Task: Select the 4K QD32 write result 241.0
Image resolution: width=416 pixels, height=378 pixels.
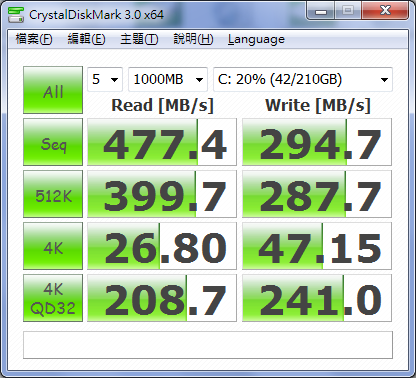Action: pyautogui.click(x=317, y=298)
